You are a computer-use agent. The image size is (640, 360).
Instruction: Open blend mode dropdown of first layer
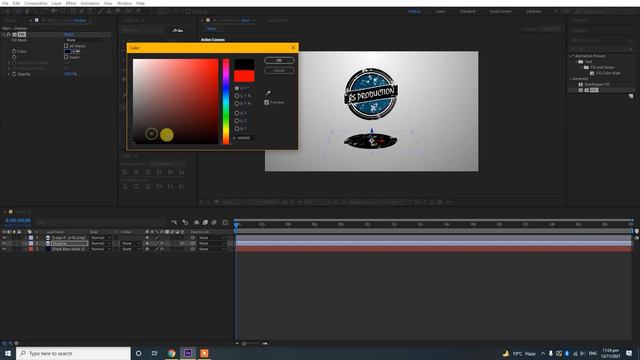tap(101, 238)
